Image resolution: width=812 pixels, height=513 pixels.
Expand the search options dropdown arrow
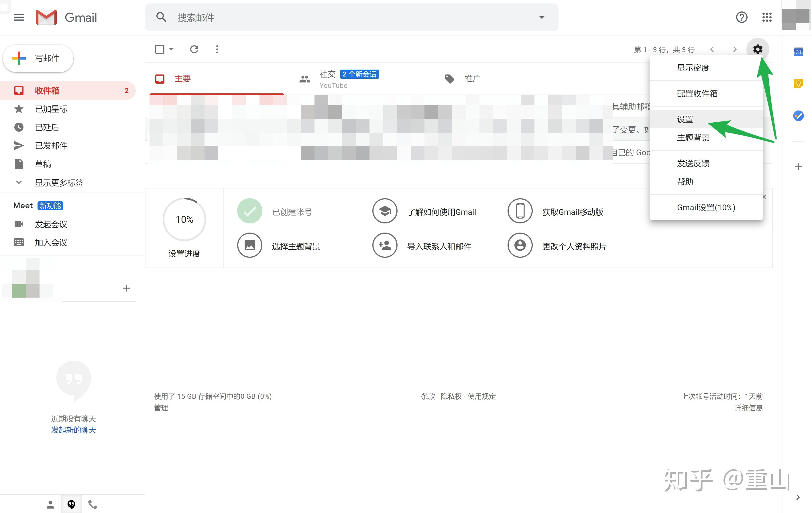[x=542, y=17]
